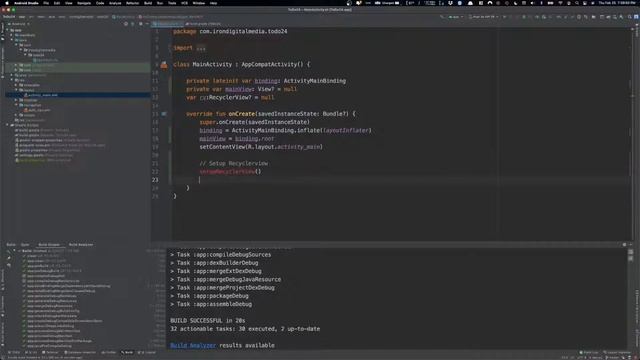Open the Logcat tool window button
640x360 pixels.
(148, 352)
